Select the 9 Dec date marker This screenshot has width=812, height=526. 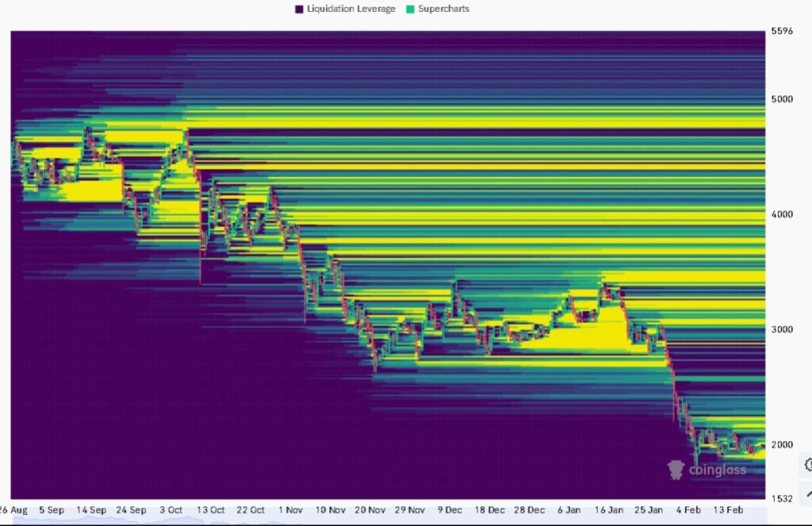click(450, 510)
